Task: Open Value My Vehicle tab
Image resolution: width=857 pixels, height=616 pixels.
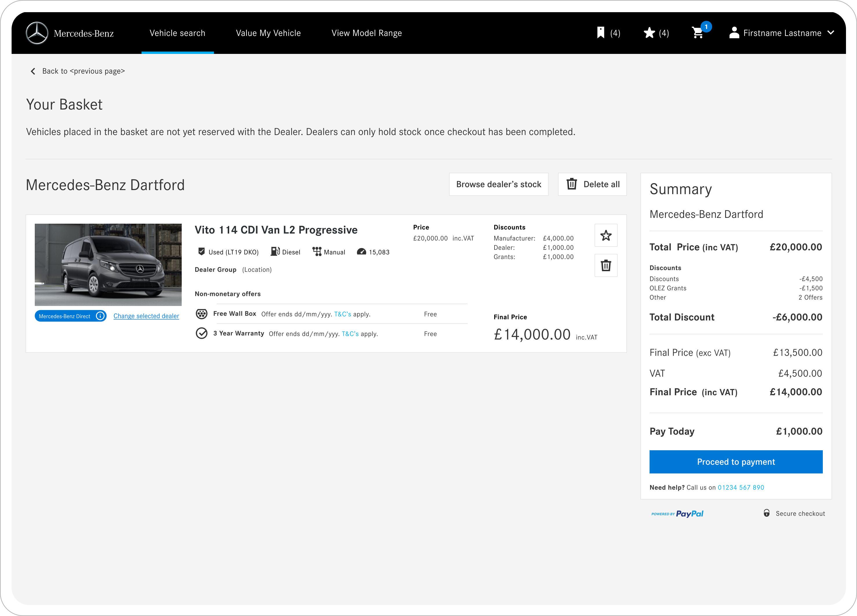Action: [268, 33]
